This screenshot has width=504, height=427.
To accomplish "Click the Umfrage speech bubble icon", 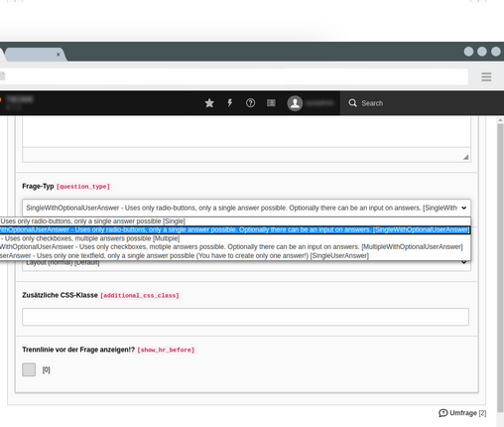I will [442, 413].
